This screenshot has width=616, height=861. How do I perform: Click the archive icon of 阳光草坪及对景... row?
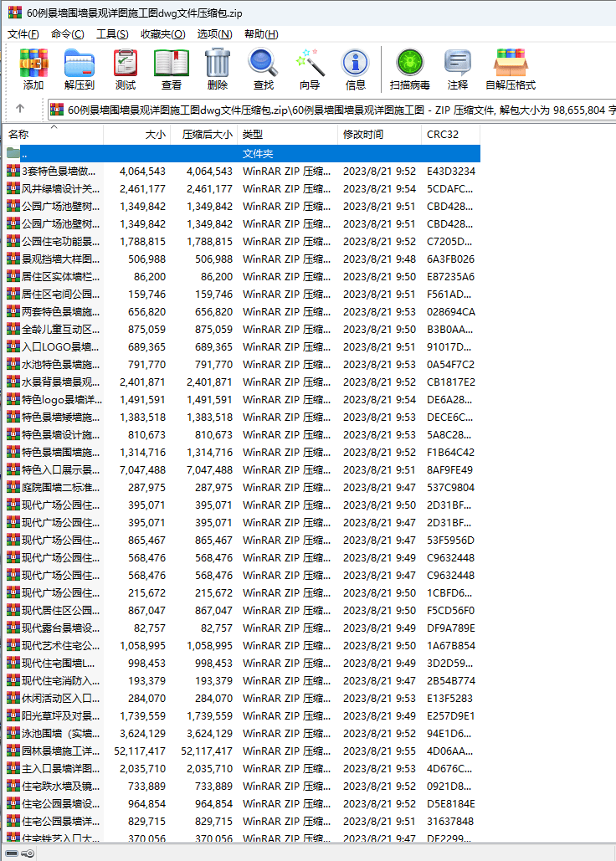pyautogui.click(x=13, y=715)
